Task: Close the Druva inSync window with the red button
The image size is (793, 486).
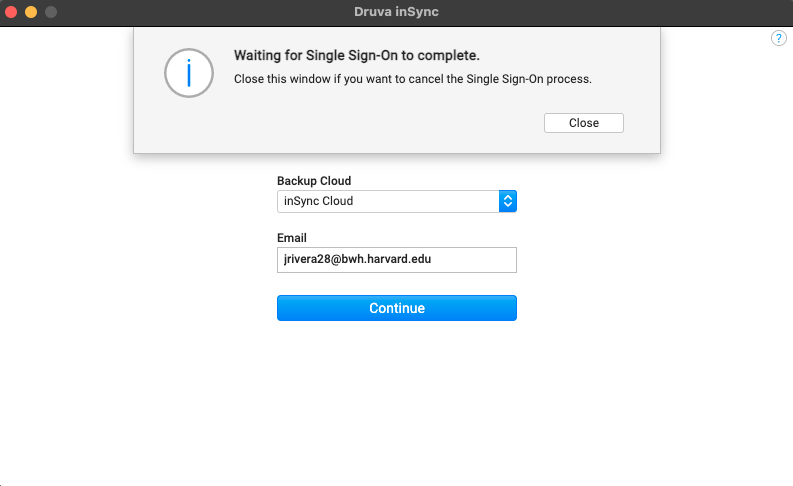Action: pos(11,12)
